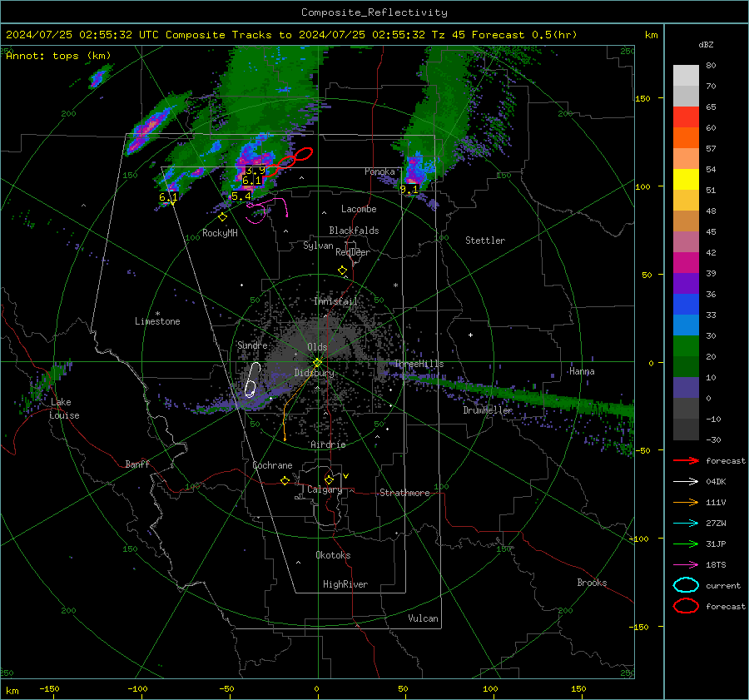
Task: Click the Okotoks label
Action: coord(333,555)
